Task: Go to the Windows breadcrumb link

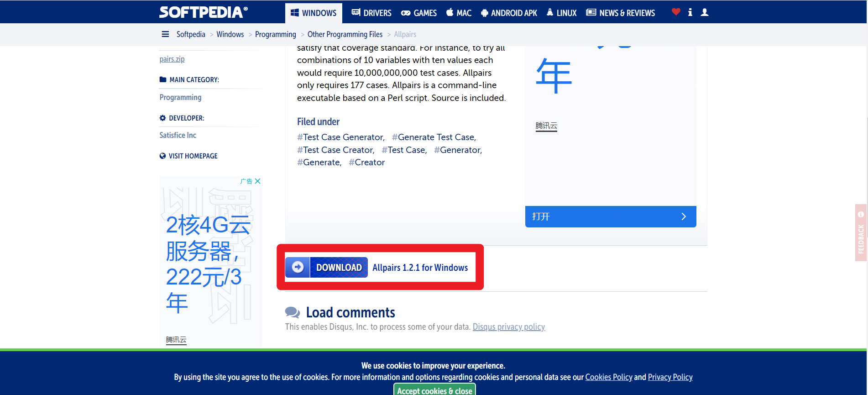Action: click(x=230, y=34)
